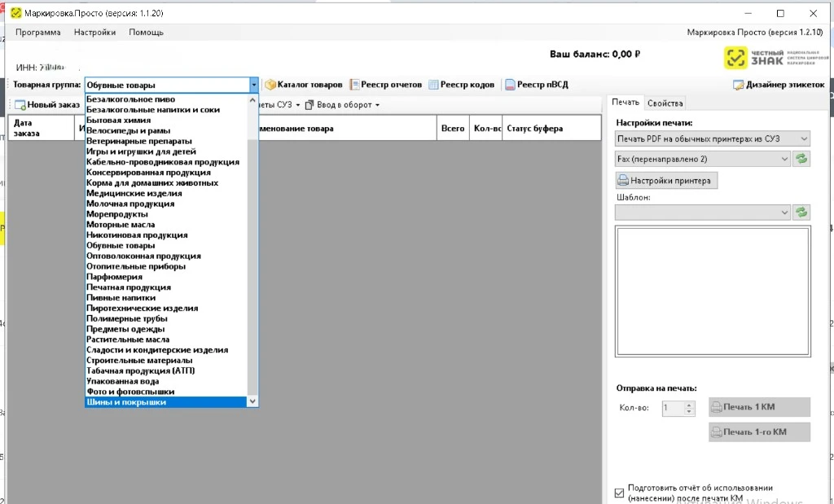Switch to the Печать tab
834x504 pixels.
point(625,102)
